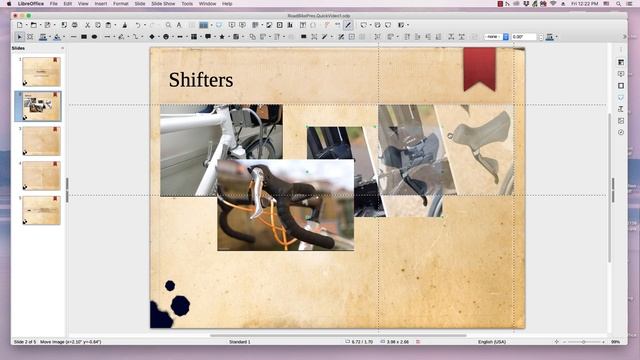Click the 99% zoom percentage
640x360 pixels.
pos(616,342)
